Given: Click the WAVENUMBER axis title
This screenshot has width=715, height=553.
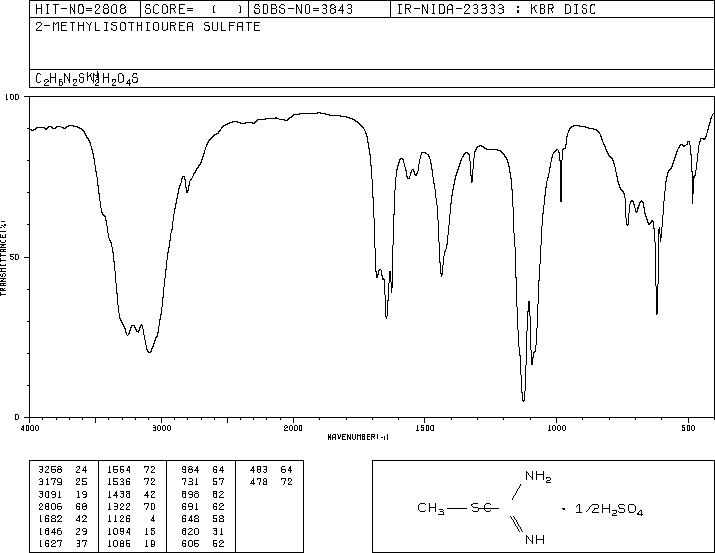Looking at the screenshot, I should pyautogui.click(x=358, y=437).
